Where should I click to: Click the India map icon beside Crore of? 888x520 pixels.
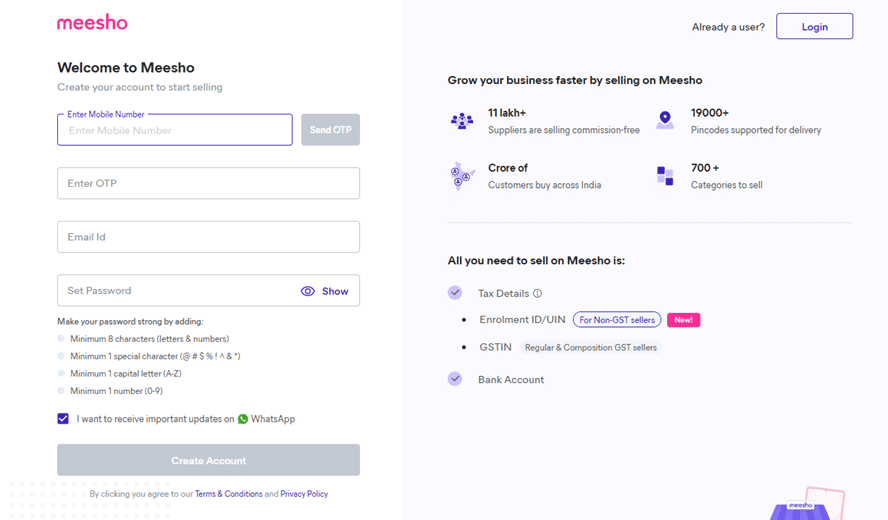click(462, 176)
